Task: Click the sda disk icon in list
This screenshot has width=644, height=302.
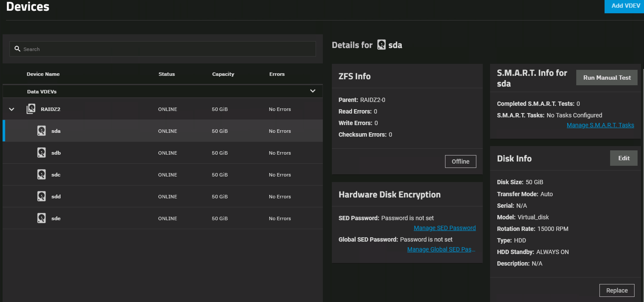Action: 42,131
